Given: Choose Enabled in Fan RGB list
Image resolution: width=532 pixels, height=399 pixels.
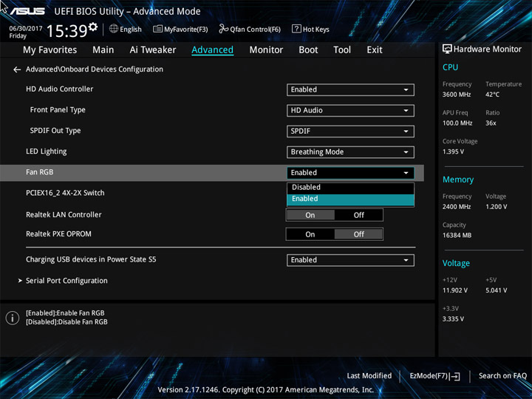Looking at the screenshot, I should click(x=350, y=199).
